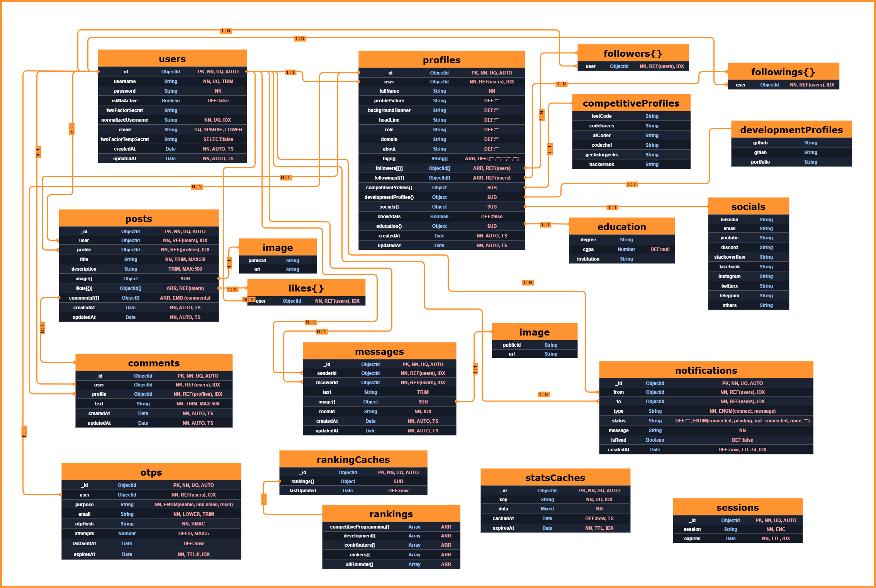Click the contributors[] row in rankings
This screenshot has height=588, width=876.
click(x=391, y=545)
